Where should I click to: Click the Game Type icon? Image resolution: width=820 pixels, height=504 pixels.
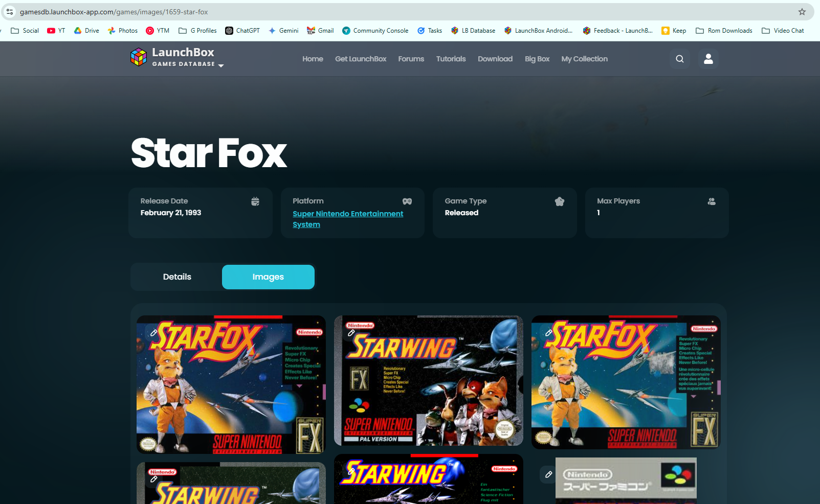560,201
